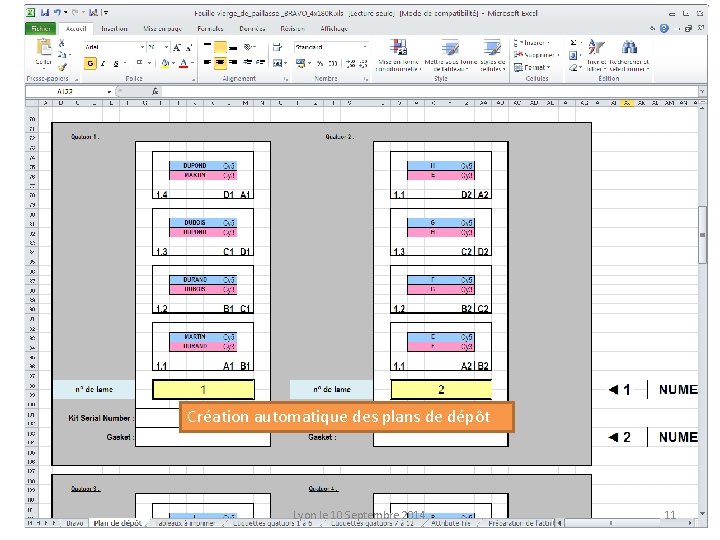Select the Format Painter brush icon
Image resolution: width=720 pixels, height=540 pixels.
coord(62,67)
